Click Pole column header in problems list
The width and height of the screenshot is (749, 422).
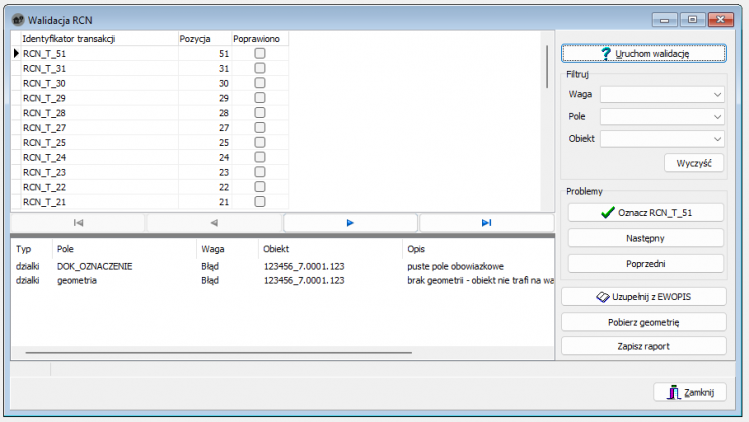(x=124, y=249)
